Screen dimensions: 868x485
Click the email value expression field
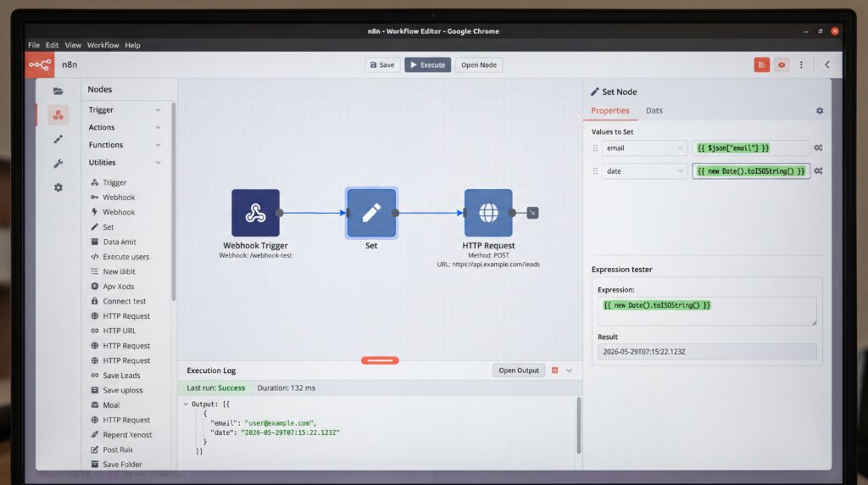tap(751, 148)
